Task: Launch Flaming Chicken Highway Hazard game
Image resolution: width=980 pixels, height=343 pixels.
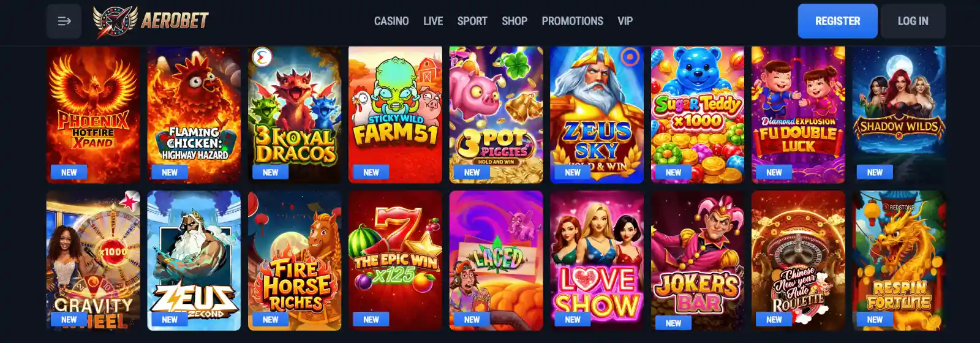Action: pyautogui.click(x=194, y=115)
